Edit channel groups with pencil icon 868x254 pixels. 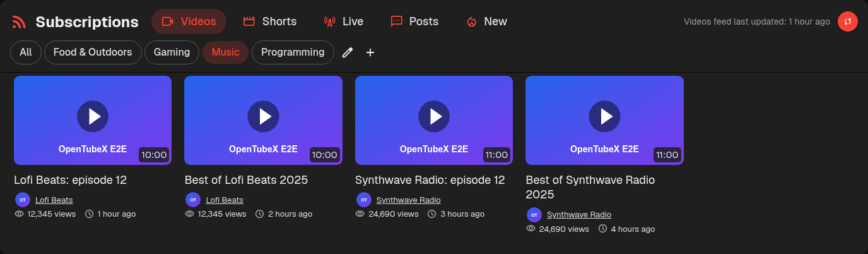coord(347,52)
